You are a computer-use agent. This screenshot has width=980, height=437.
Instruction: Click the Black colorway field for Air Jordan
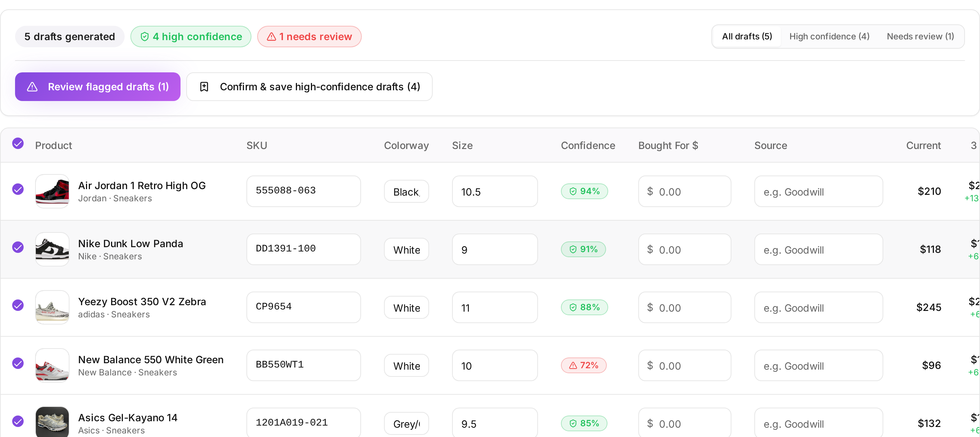click(x=406, y=191)
